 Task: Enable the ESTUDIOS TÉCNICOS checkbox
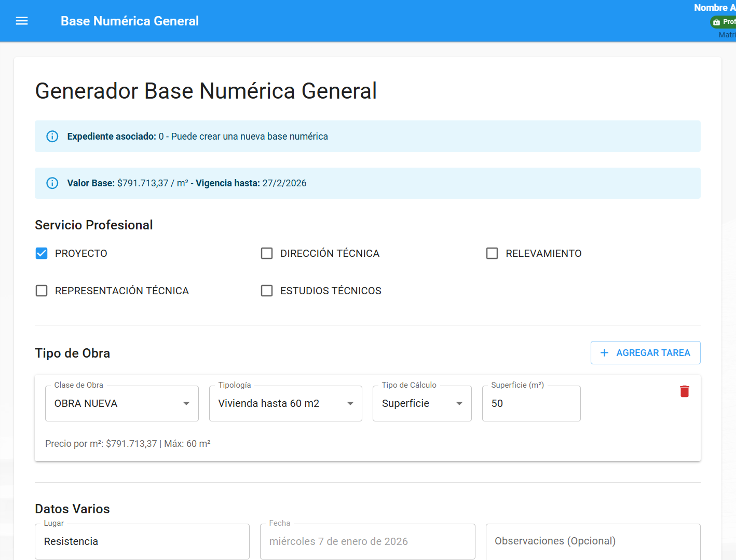[267, 291]
